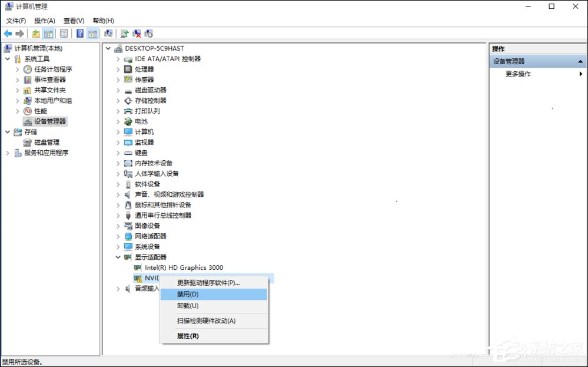Click the Uninstall device toolbar icon

(136, 34)
